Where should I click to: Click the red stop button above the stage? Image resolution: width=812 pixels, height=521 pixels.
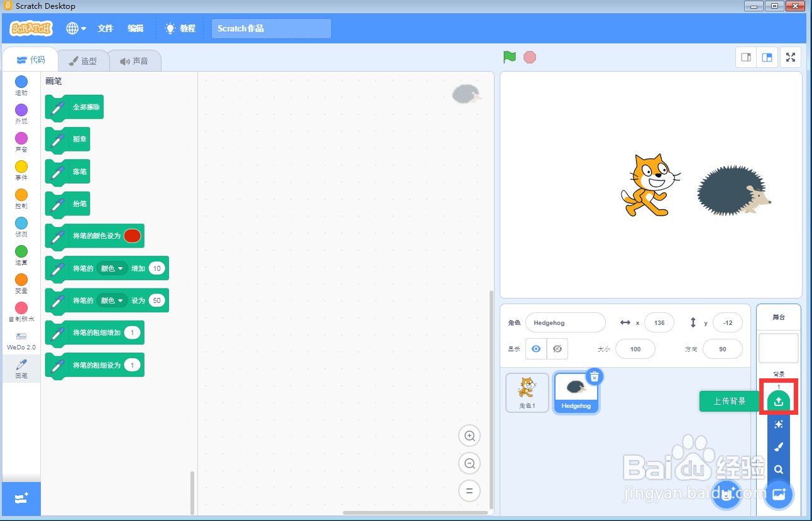click(530, 57)
